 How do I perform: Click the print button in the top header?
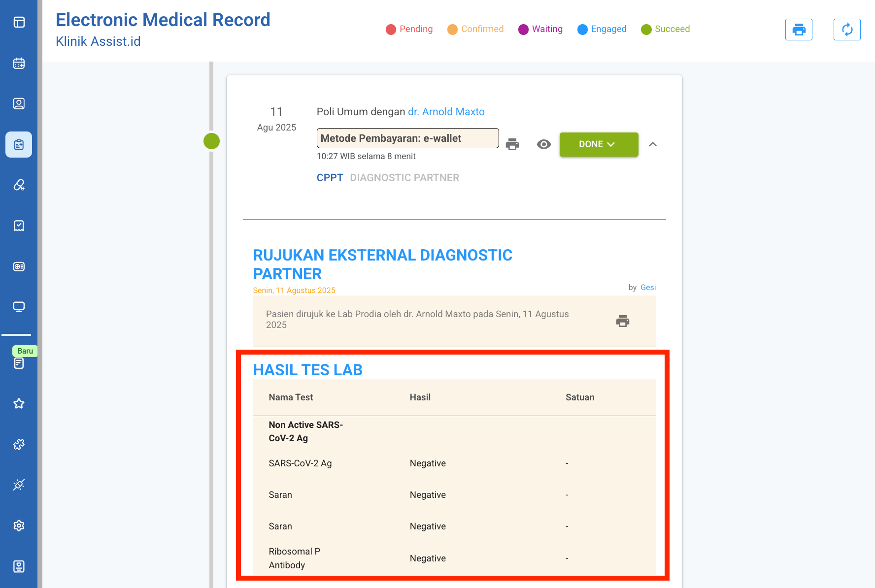click(x=799, y=30)
